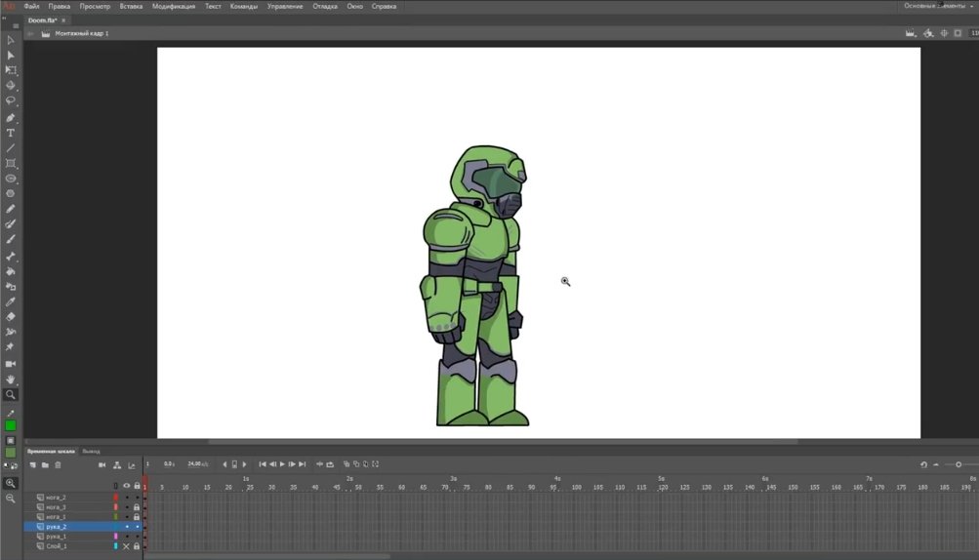Select the Text tool in the toolbar
Viewport: 979px width, 560px height.
coord(11,133)
